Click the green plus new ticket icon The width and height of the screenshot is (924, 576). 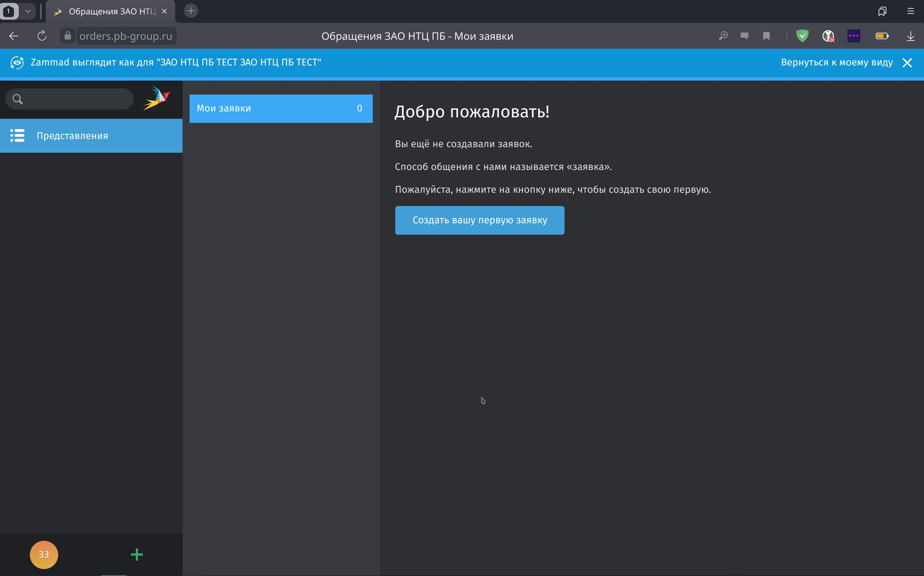tap(137, 554)
